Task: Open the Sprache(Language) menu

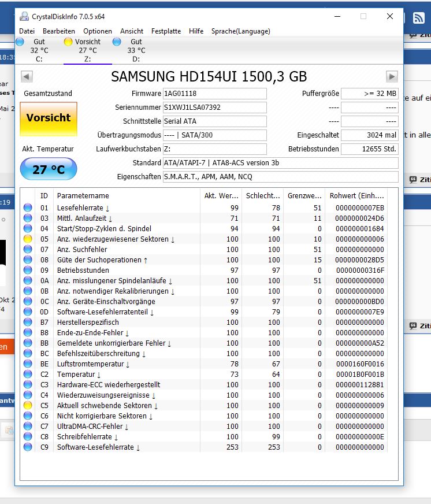Action: (241, 31)
